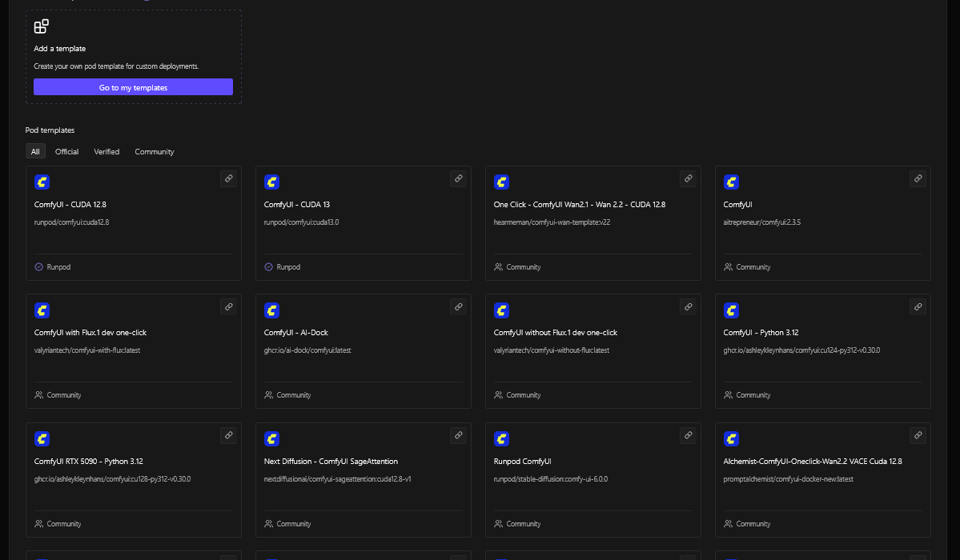This screenshot has height=560, width=960.
Task: Copy link for ComfyUI - AI-Dock template
Action: click(x=458, y=307)
